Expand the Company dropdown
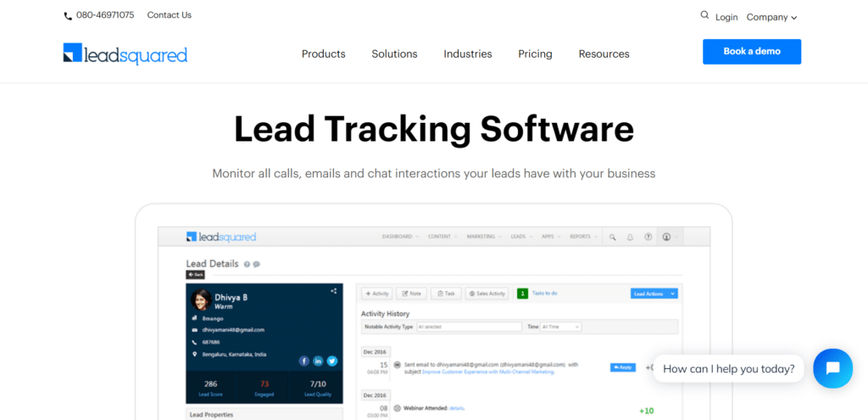The image size is (868, 420). (x=771, y=17)
